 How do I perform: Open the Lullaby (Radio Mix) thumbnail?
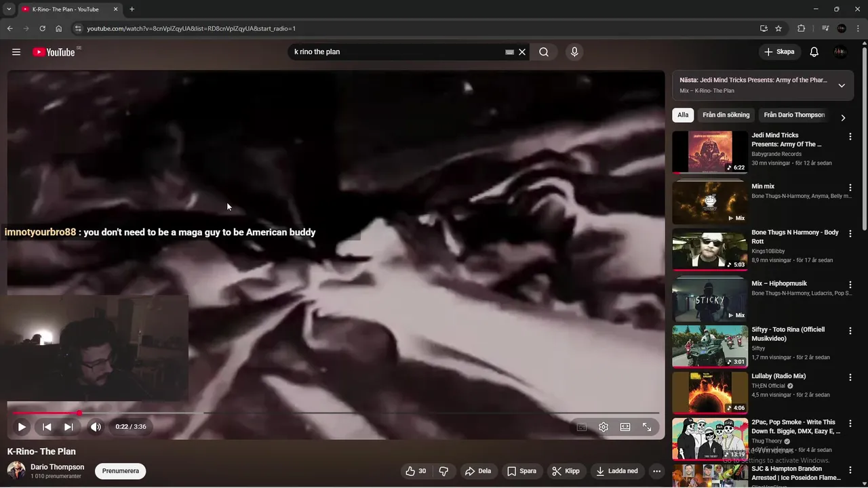click(x=710, y=392)
